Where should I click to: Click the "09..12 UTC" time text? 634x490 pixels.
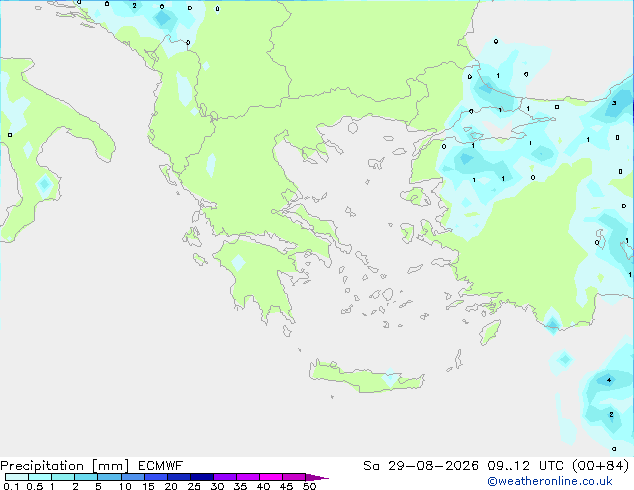[528, 466]
